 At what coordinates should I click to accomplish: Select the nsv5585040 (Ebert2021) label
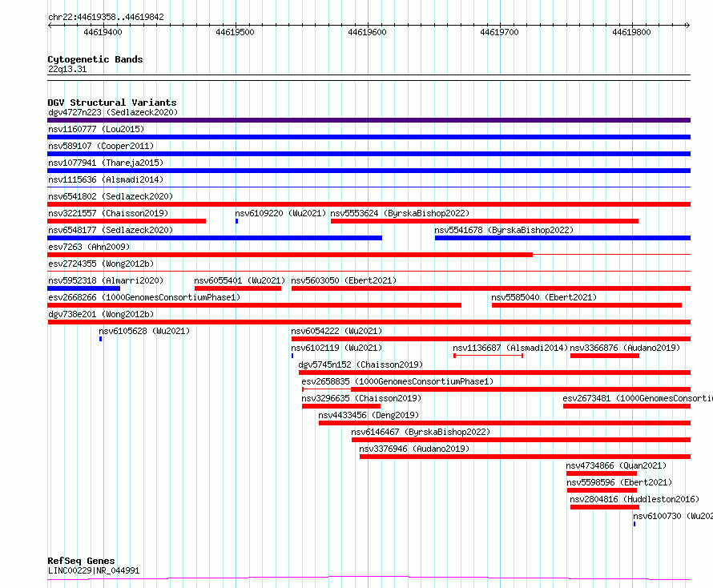(544, 297)
